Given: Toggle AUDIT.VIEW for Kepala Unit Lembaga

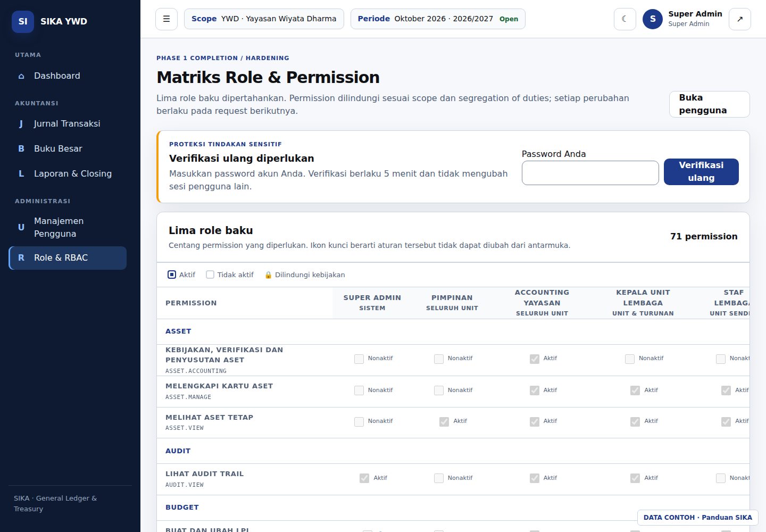Looking at the screenshot, I should point(635,478).
